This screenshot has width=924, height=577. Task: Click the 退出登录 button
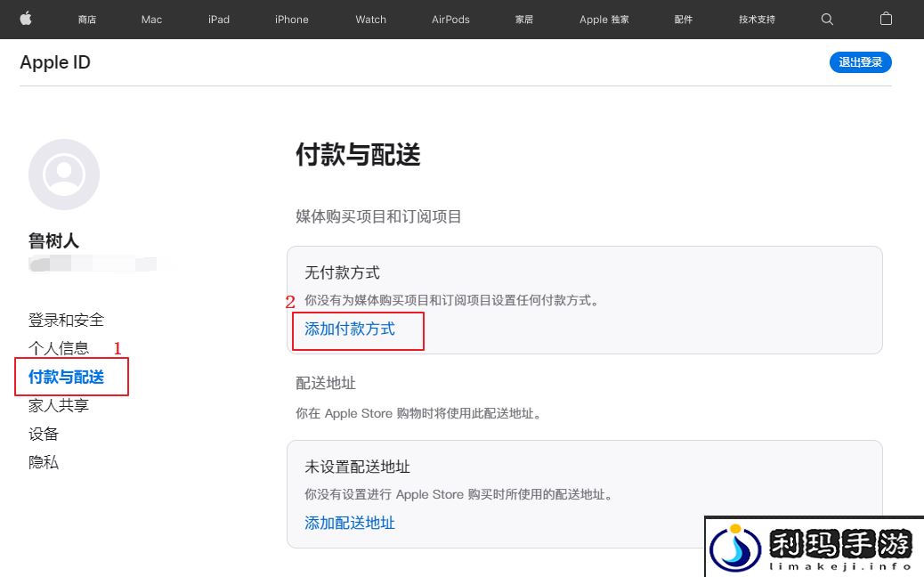tap(861, 61)
